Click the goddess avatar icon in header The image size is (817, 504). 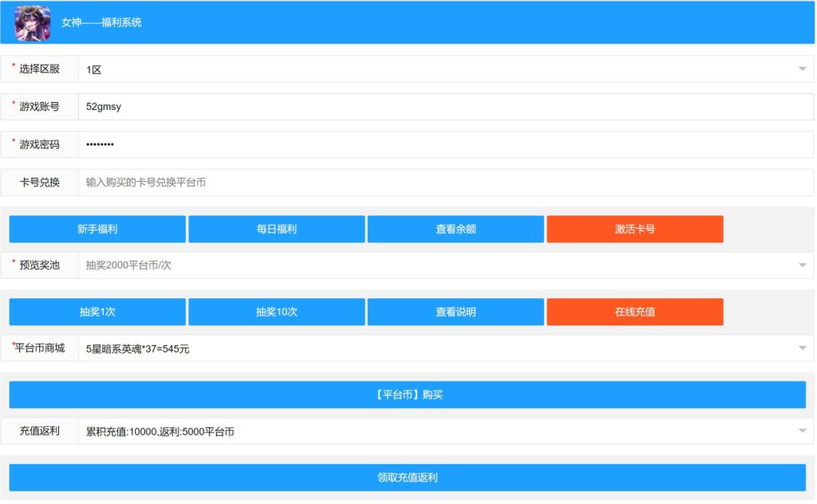pyautogui.click(x=33, y=23)
